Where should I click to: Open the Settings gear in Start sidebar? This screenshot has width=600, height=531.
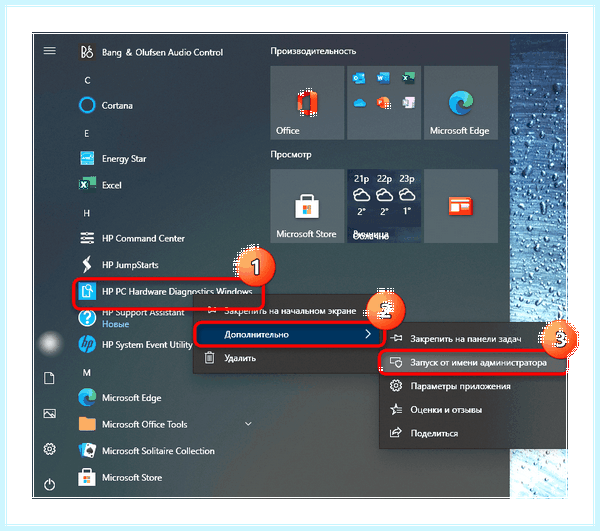coord(49,449)
